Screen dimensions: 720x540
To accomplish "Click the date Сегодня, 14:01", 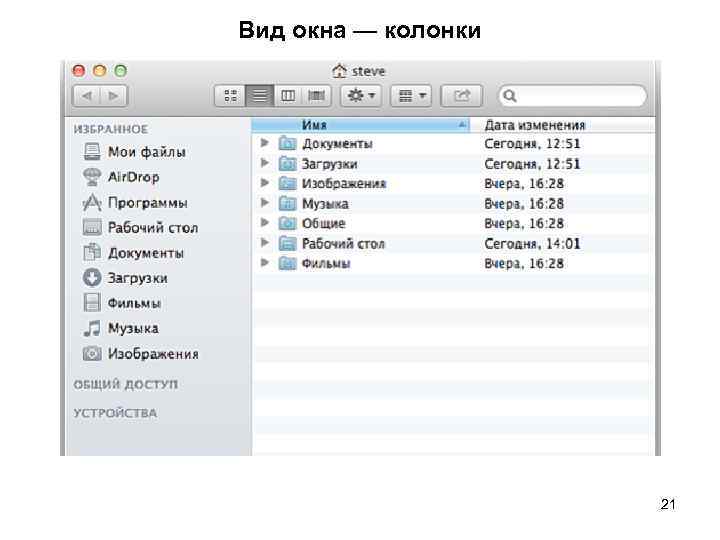I will (532, 243).
